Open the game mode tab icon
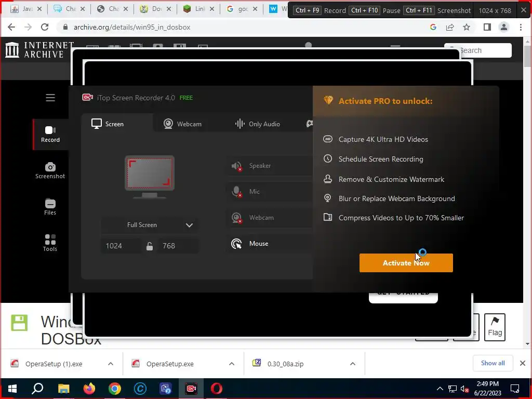The image size is (532, 399). [x=310, y=124]
